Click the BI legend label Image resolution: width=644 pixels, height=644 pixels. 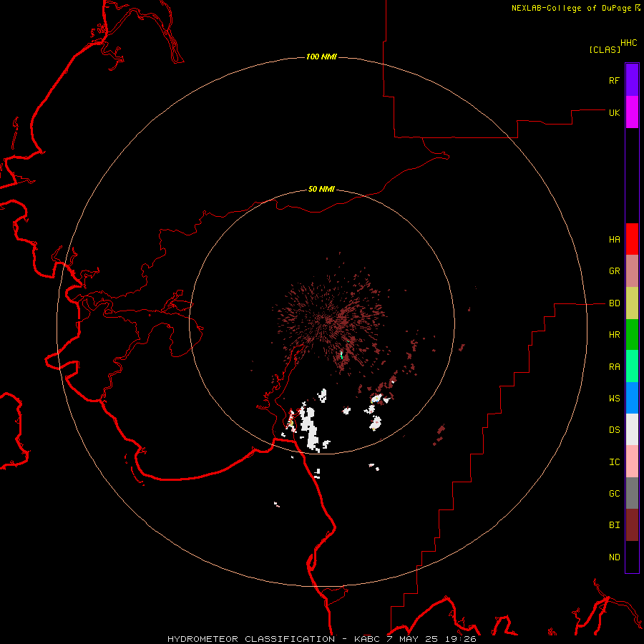point(614,525)
